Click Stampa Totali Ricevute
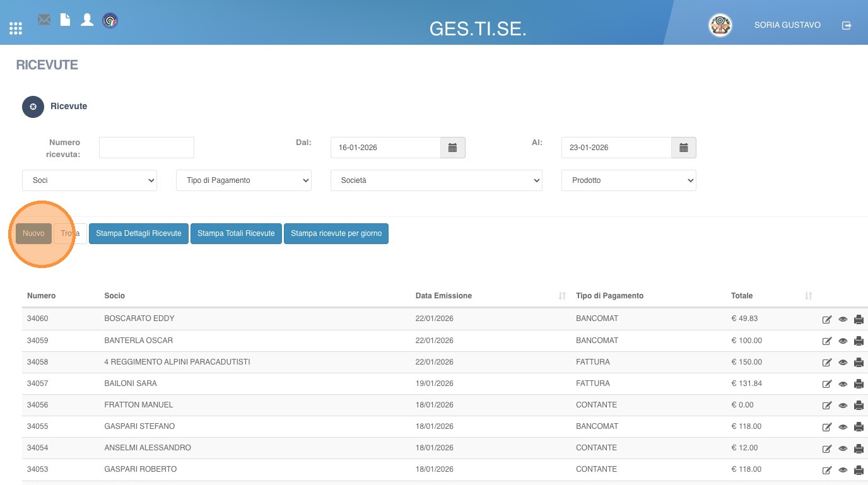The height and width of the screenshot is (485, 868). tap(236, 233)
